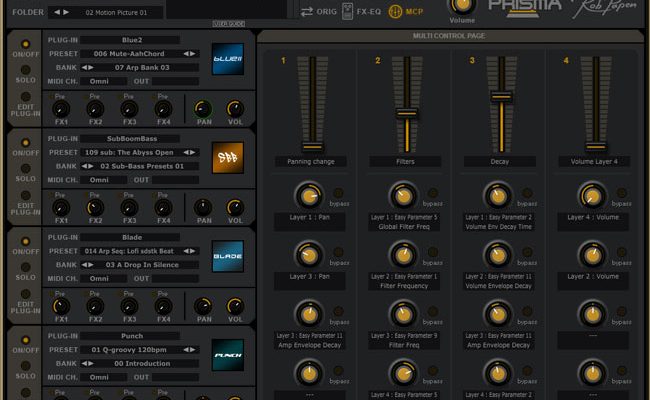Click the Folder previous arrow
Viewport: 650px width, 400px height.
point(56,12)
